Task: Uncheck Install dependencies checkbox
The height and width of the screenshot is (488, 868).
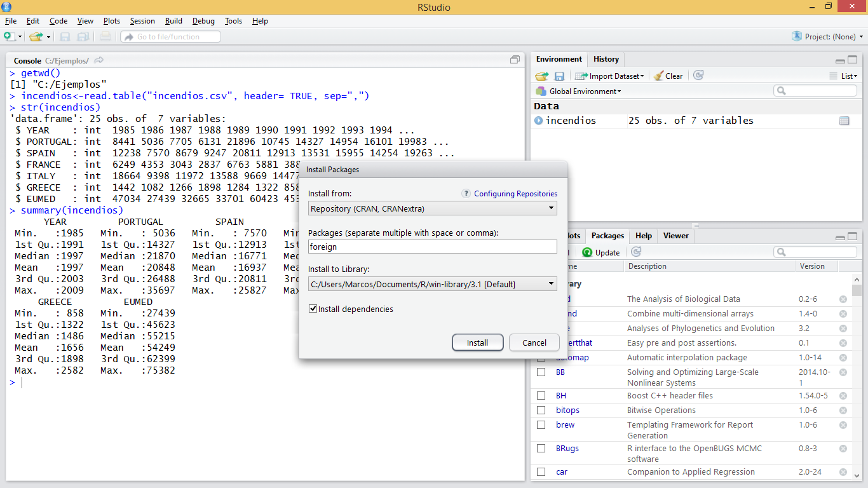Action: click(x=313, y=309)
